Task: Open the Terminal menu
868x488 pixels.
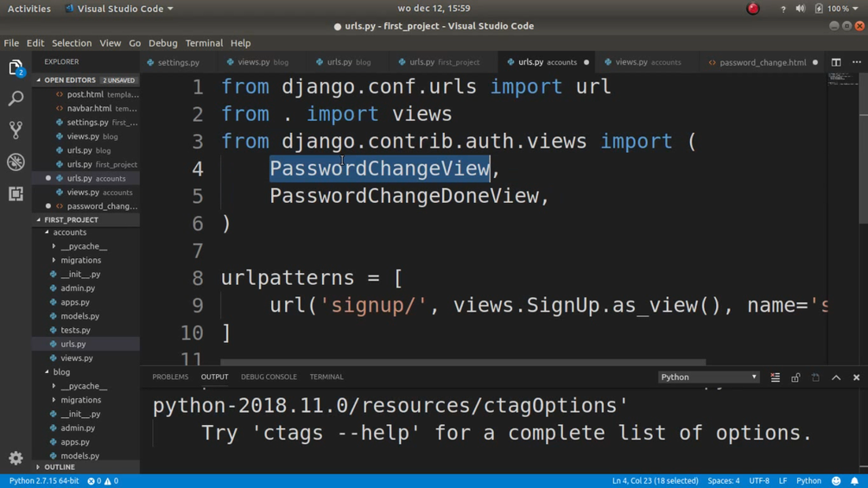Action: click(204, 43)
